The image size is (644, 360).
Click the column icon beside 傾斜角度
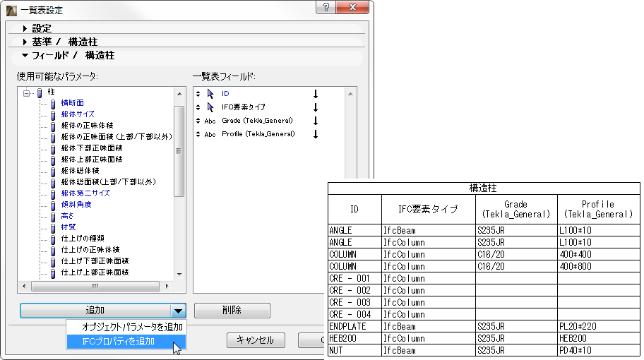tap(53, 205)
